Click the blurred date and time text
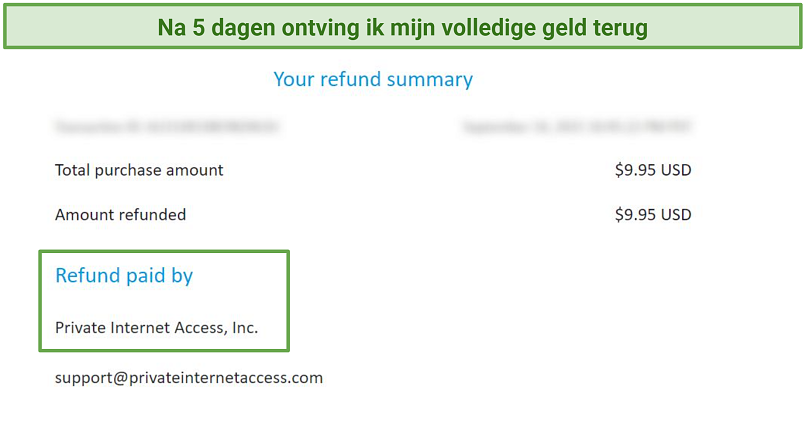 pyautogui.click(x=577, y=127)
